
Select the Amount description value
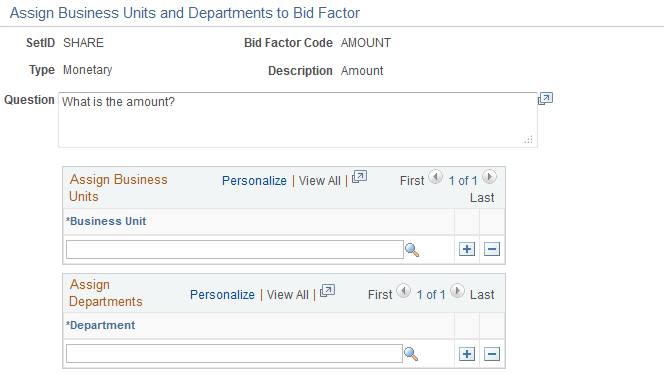coord(362,71)
